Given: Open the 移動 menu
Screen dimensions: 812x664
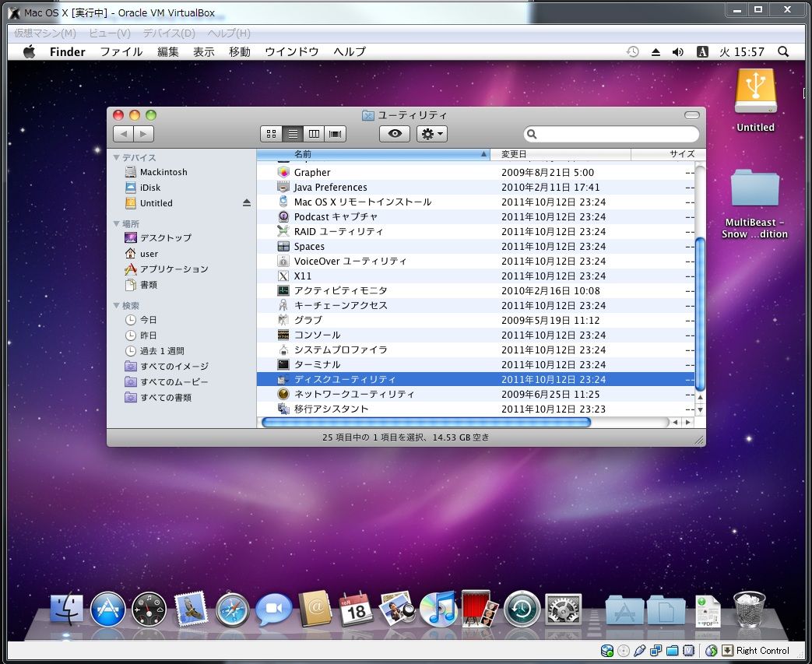Looking at the screenshot, I should [x=239, y=52].
